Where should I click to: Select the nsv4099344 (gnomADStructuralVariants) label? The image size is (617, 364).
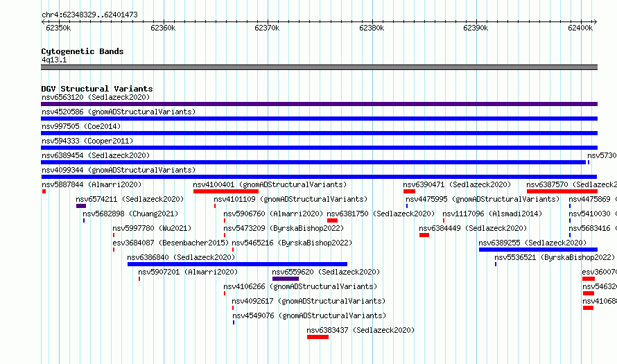pyautogui.click(x=119, y=170)
